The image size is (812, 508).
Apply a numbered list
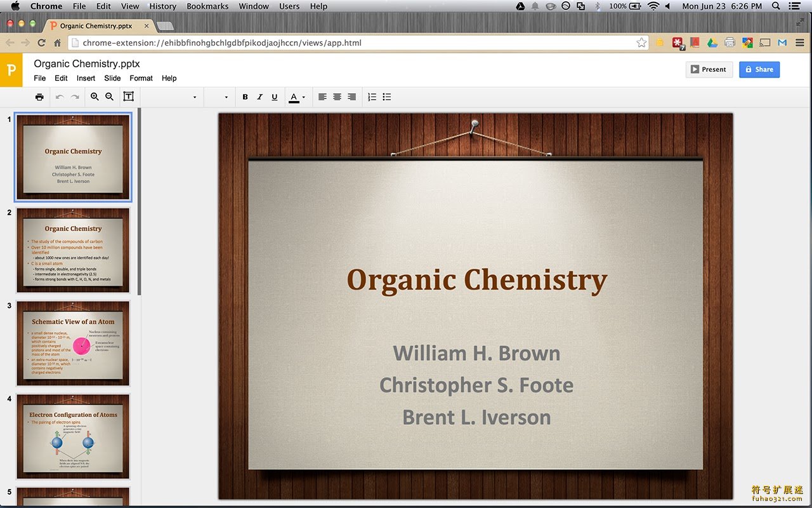(372, 97)
